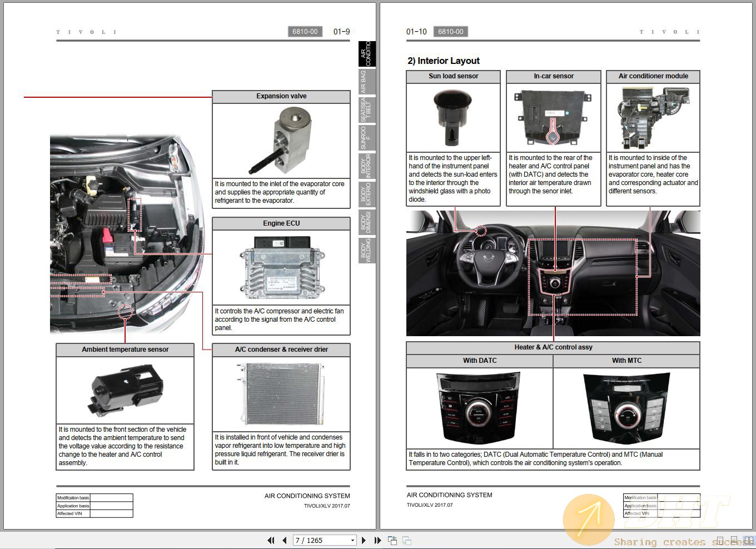This screenshot has height=549, width=756.
Task: Click the DATC and MTC categories description
Action: (536, 458)
